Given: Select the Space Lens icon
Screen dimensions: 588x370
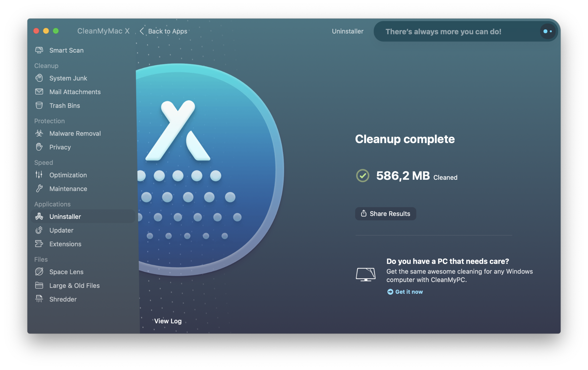Looking at the screenshot, I should click(x=40, y=271).
